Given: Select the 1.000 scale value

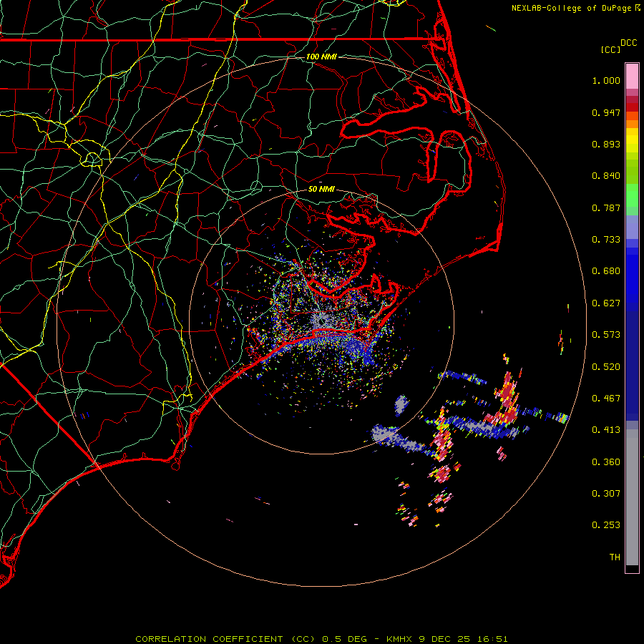Looking at the screenshot, I should tap(606, 80).
